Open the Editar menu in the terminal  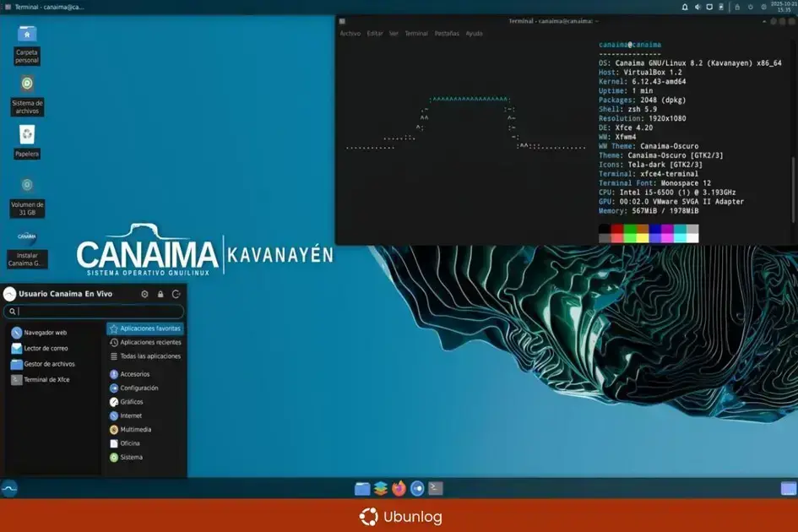point(375,34)
